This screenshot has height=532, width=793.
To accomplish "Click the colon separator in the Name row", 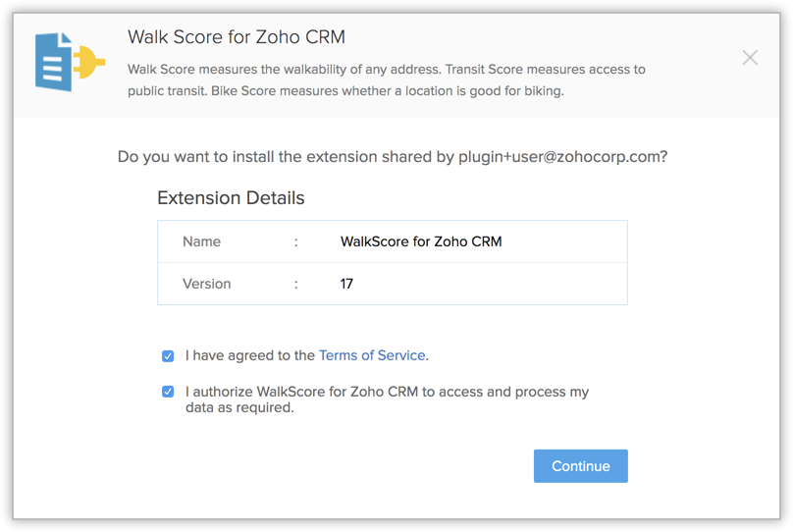I will 295,241.
